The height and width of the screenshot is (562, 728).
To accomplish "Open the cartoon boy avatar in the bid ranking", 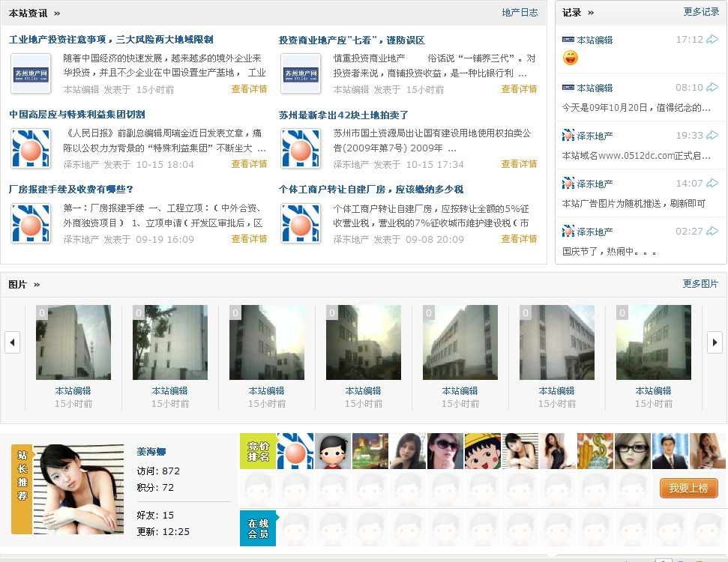I will coord(333,451).
